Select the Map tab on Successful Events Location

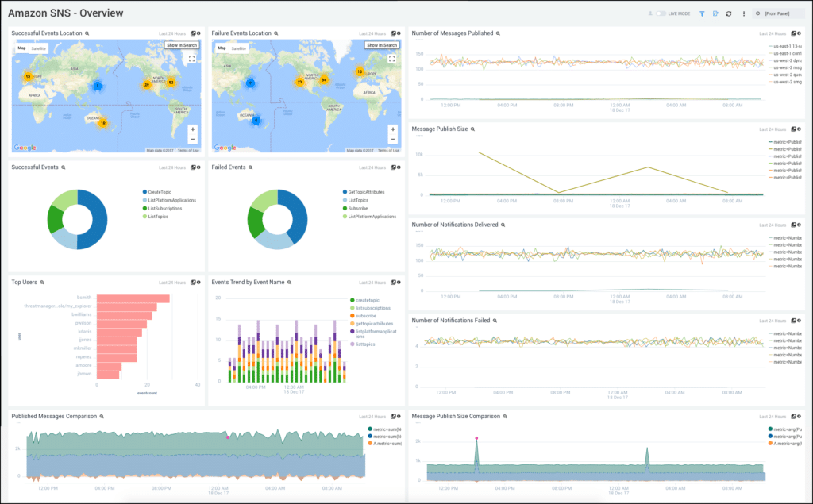click(x=21, y=48)
